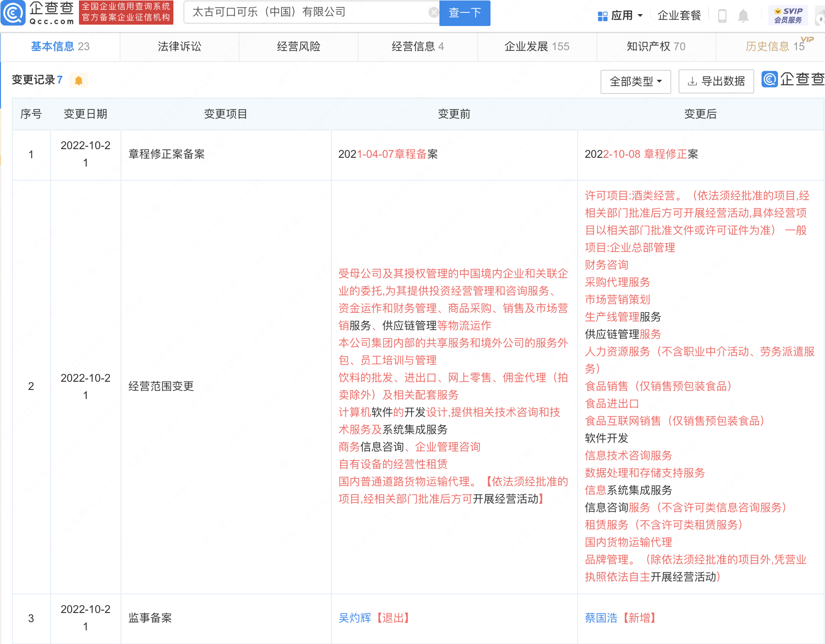Screen dimensions: 825x644
Task: Click the SVIP 会员服务 badge
Action: coord(788,16)
